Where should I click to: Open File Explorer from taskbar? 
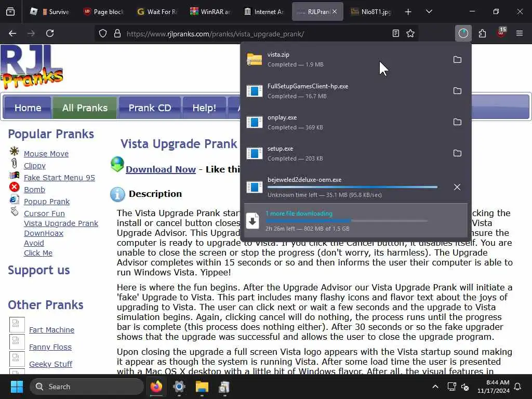202,387
